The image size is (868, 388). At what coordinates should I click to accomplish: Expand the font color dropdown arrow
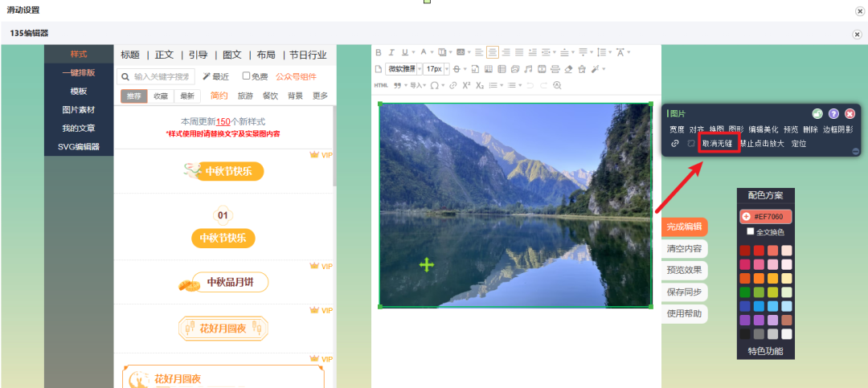coord(432,52)
